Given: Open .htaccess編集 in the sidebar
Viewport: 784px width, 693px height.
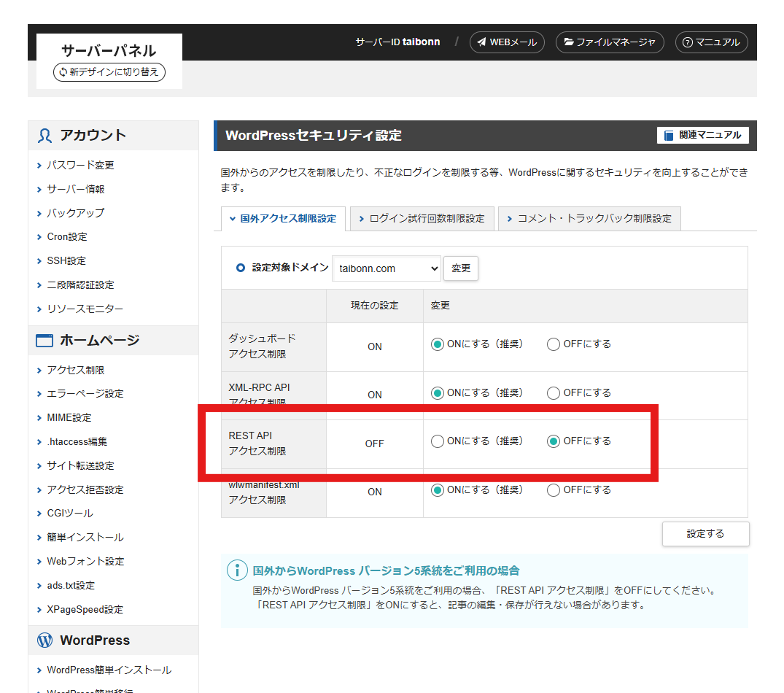Looking at the screenshot, I should click(x=77, y=442).
